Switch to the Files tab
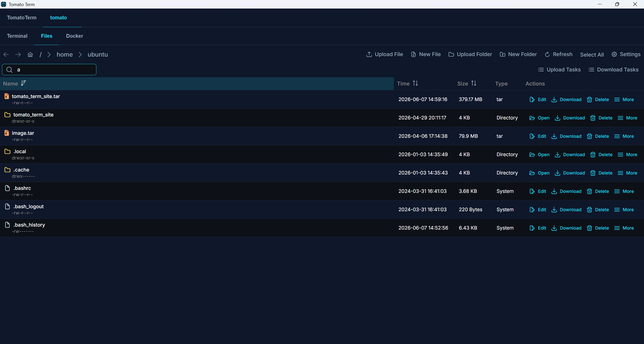Viewport: 644px width, 344px height. 47,36
